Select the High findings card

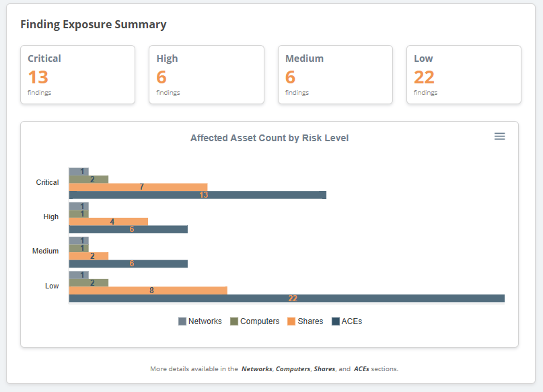[206, 75]
